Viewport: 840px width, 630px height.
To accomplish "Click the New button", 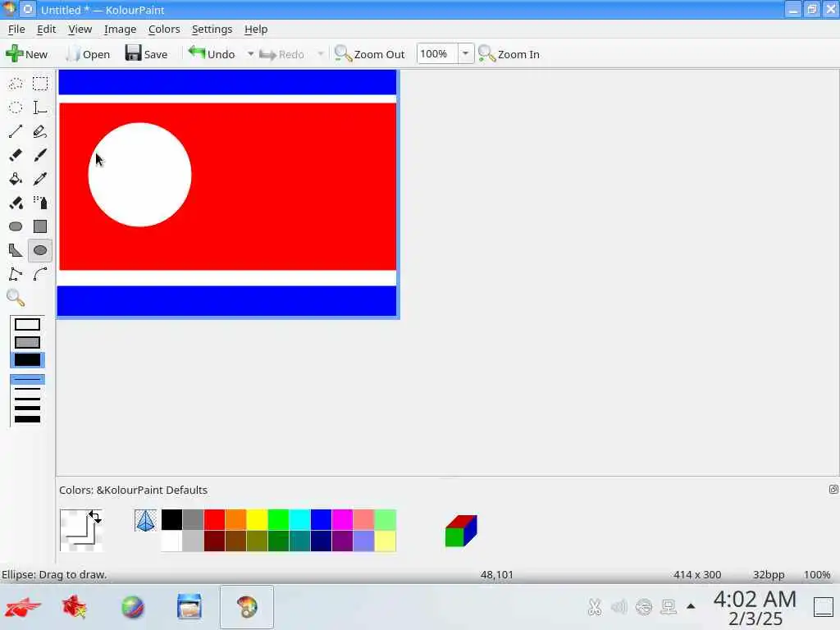I will pos(27,54).
